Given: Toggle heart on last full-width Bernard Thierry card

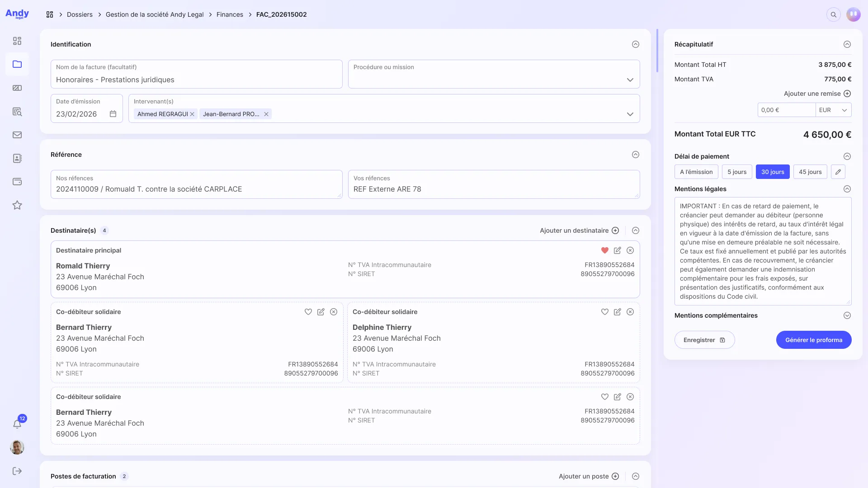Looking at the screenshot, I should click(605, 397).
